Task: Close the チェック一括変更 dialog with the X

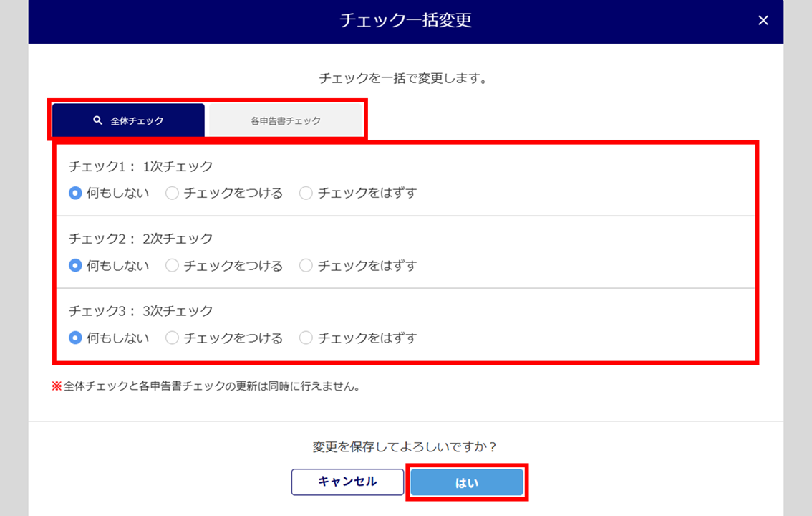Action: point(763,21)
